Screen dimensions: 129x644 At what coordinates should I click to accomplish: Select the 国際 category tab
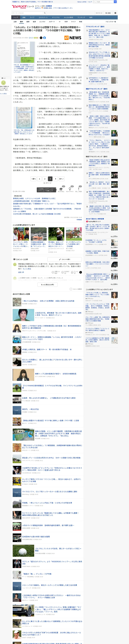(28, 22)
